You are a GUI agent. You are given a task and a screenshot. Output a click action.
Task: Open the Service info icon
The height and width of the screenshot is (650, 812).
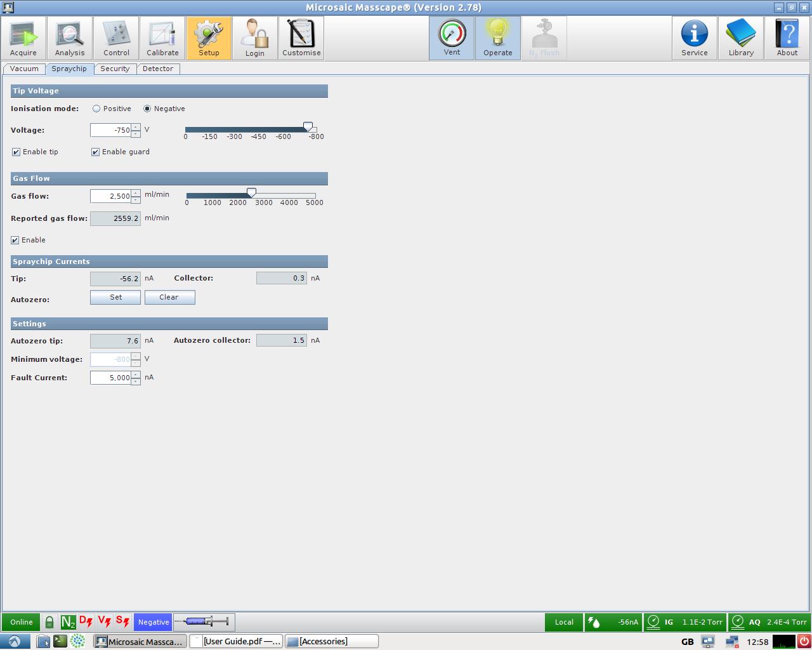tap(695, 38)
